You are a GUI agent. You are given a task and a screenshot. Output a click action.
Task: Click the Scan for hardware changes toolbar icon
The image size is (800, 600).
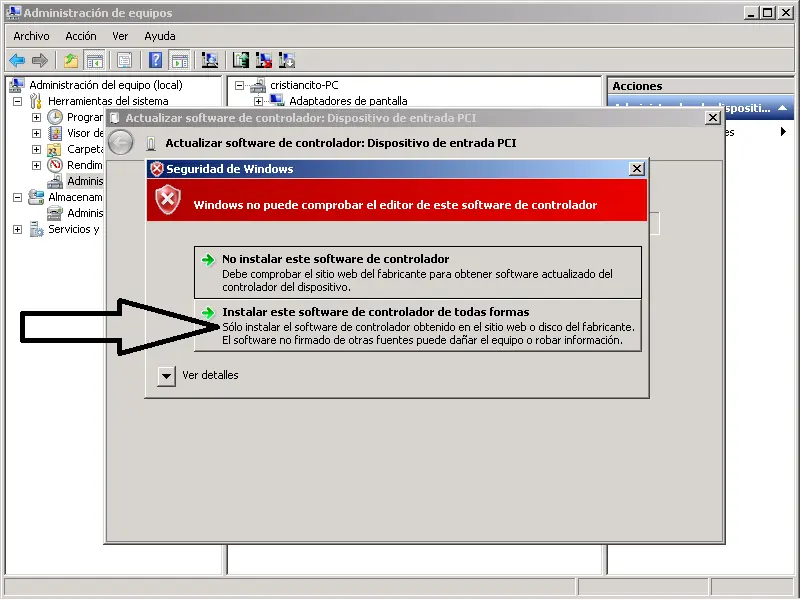[x=210, y=61]
